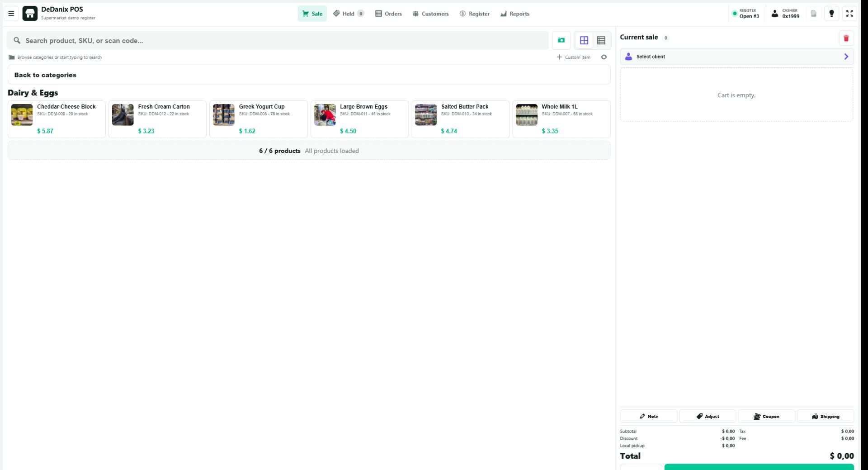Click the SKU: DDM-010 stock text

click(466, 114)
